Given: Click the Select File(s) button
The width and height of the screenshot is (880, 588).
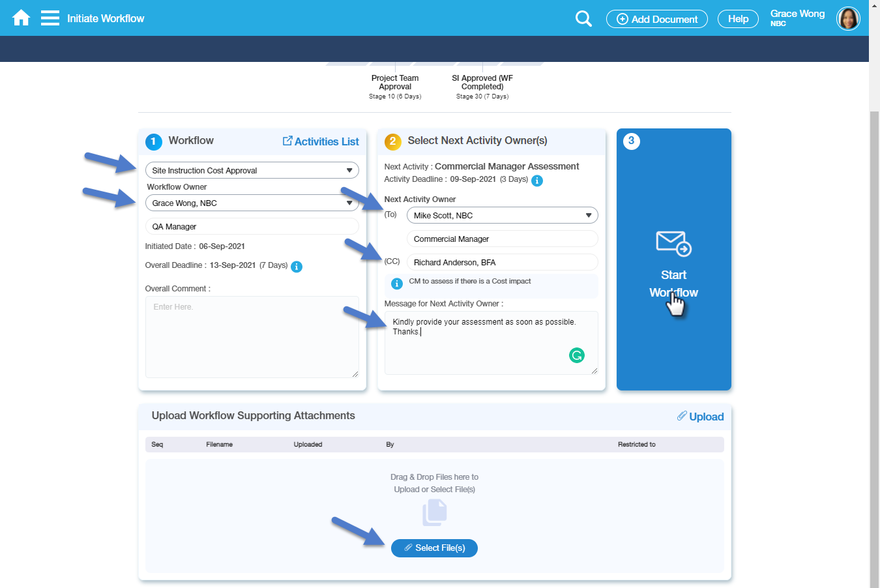Looking at the screenshot, I should [434, 548].
